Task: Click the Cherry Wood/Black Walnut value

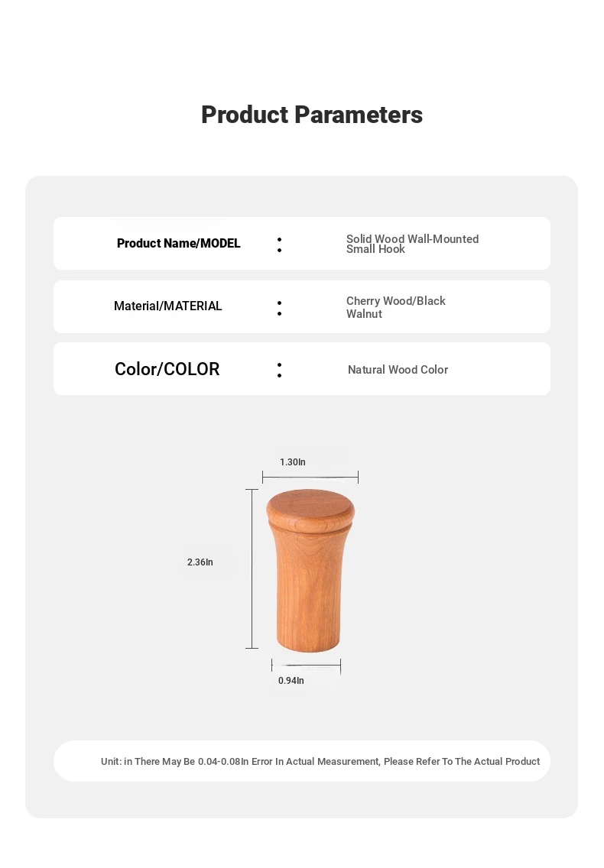Action: point(395,307)
